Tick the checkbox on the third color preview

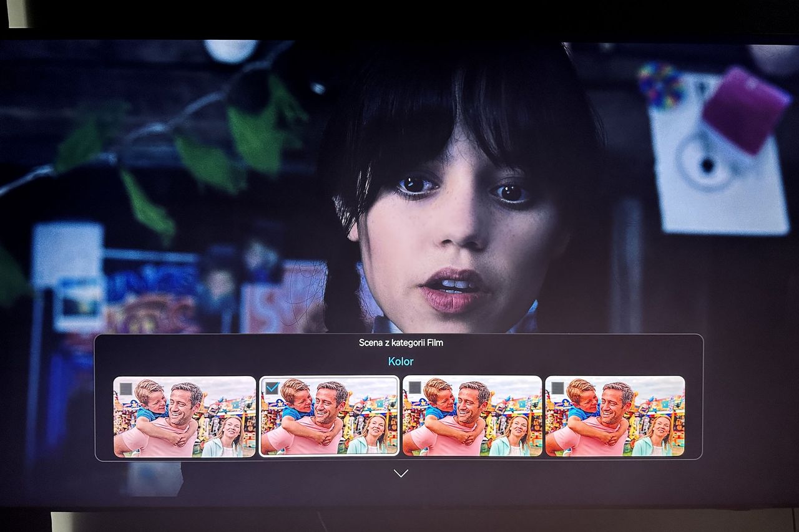pos(414,387)
